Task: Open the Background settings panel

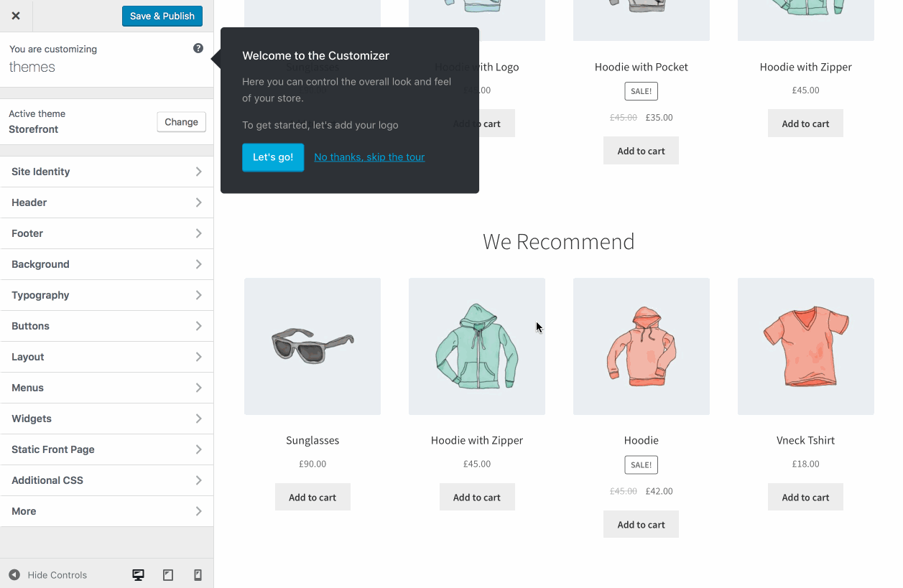Action: click(x=106, y=264)
